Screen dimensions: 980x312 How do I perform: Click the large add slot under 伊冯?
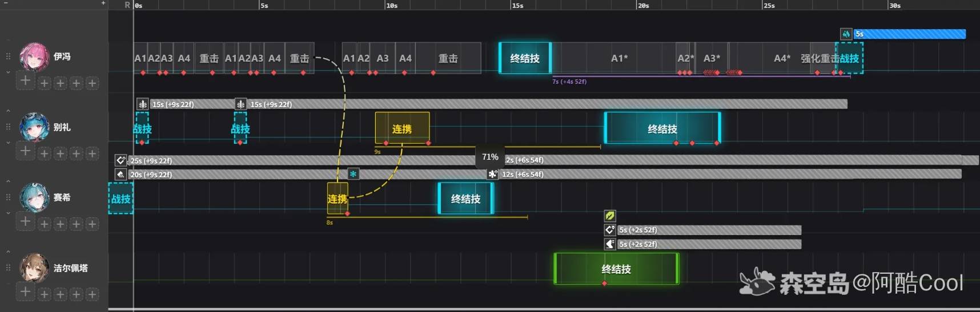tap(25, 81)
